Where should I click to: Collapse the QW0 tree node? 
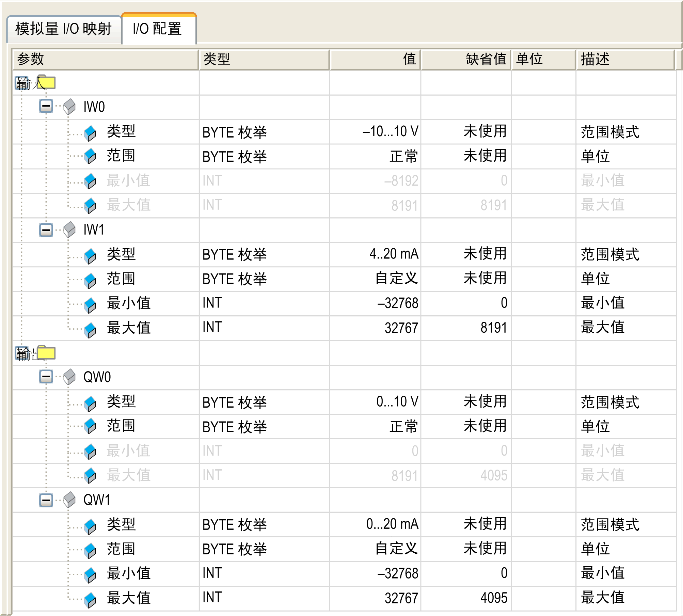click(46, 377)
